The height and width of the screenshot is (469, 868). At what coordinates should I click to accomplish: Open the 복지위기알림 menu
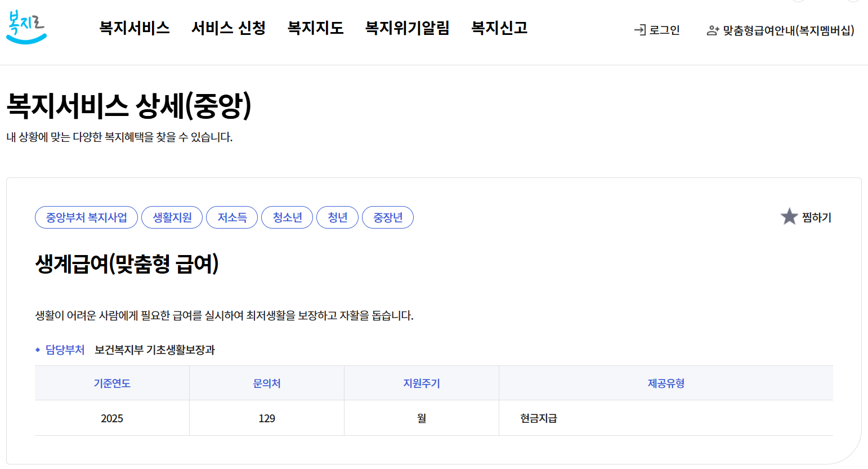point(407,28)
